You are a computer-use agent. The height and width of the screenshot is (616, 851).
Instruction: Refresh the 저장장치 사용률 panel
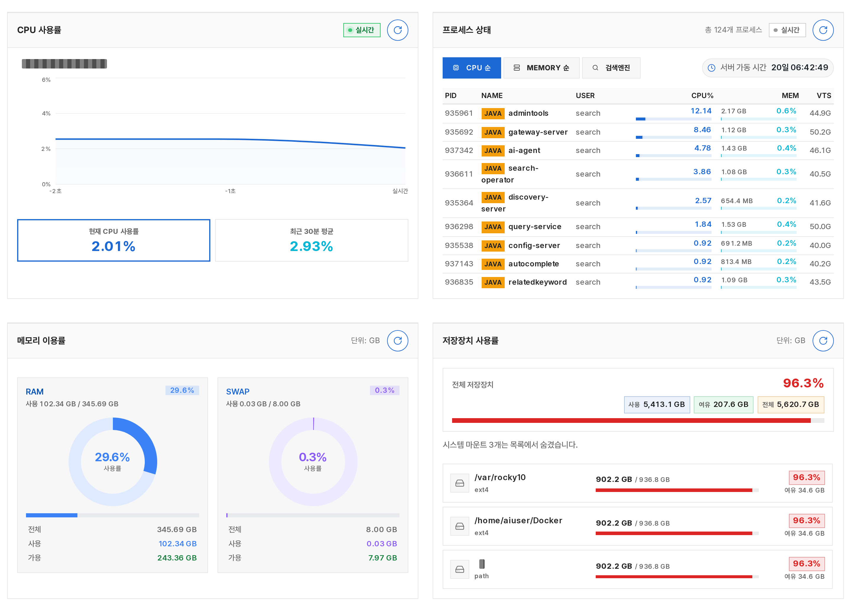point(823,340)
